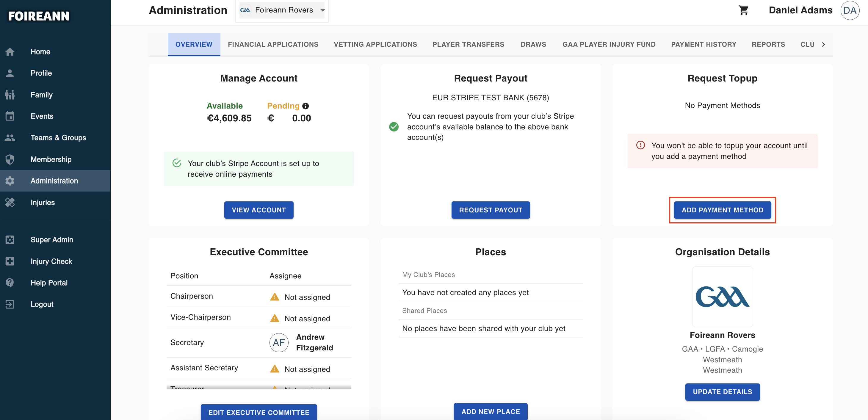Image resolution: width=868 pixels, height=420 pixels.
Task: Open Membership in the sidebar
Action: coord(55,159)
